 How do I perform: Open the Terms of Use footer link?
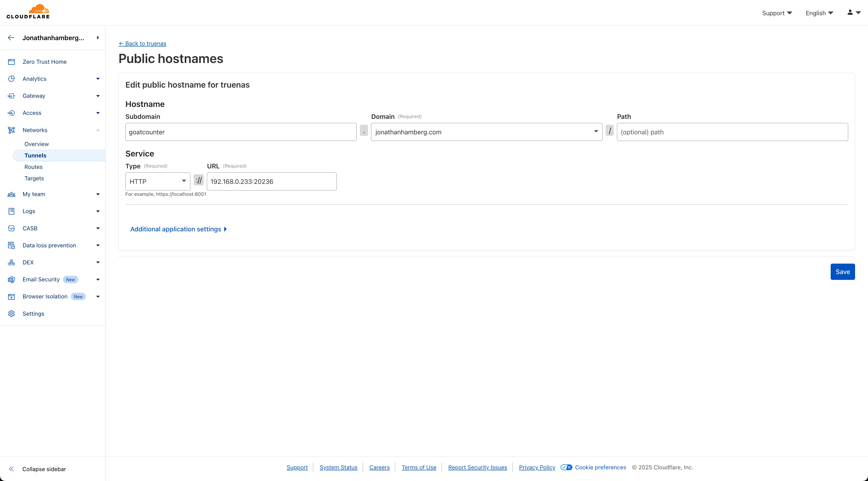click(419, 467)
